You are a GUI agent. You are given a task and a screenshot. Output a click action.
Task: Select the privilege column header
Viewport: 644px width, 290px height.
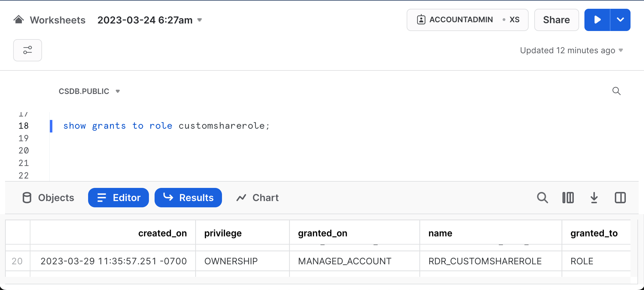tap(223, 233)
